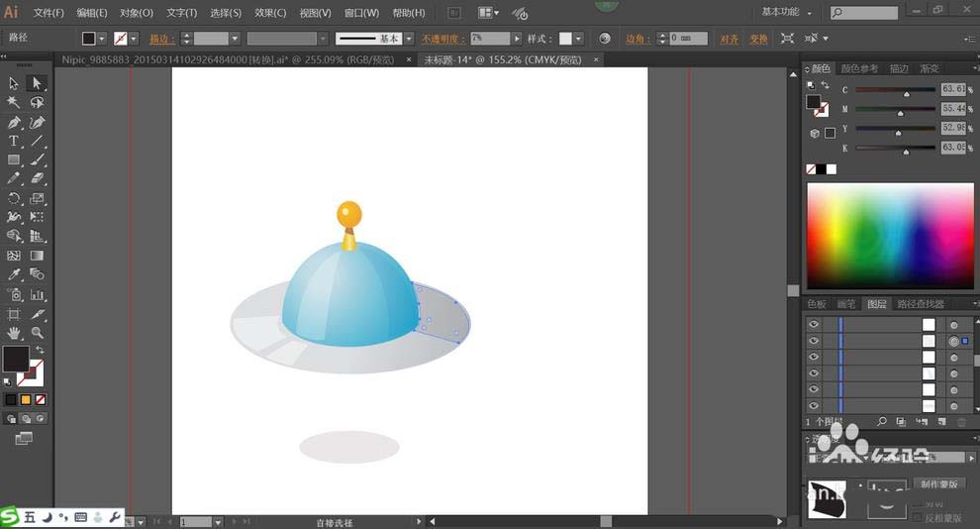
Task: Select the Artboard tool
Action: point(13,314)
